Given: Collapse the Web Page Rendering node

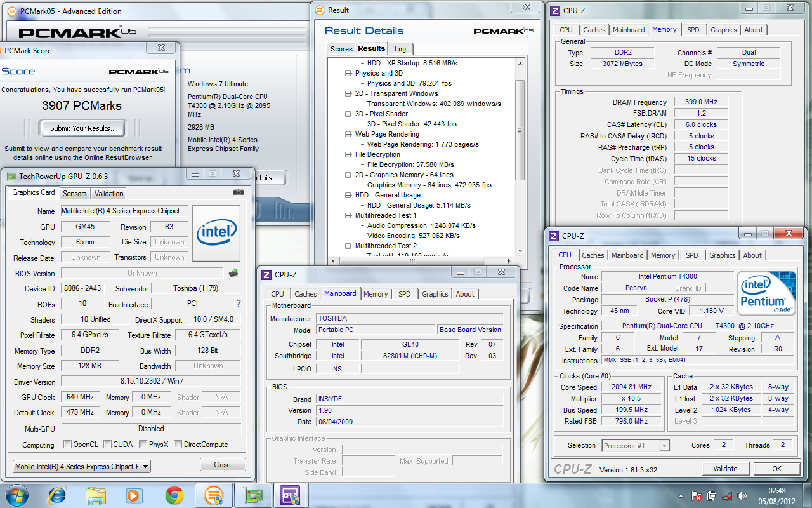Looking at the screenshot, I should [348, 134].
